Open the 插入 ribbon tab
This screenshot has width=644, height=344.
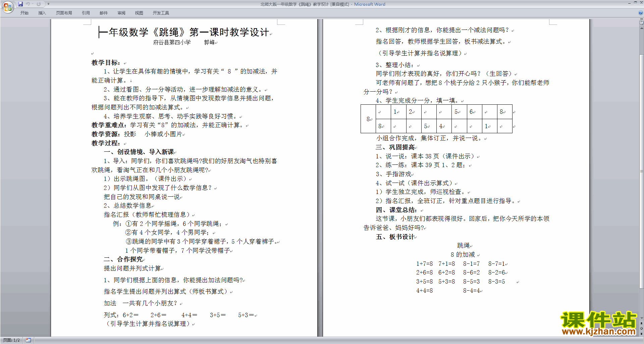pyautogui.click(x=42, y=13)
